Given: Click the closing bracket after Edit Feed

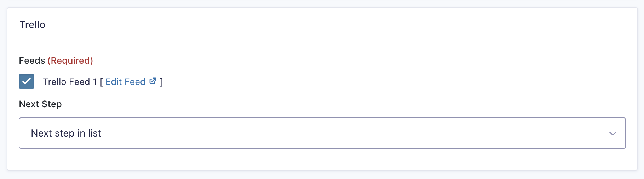Looking at the screenshot, I should (161, 82).
